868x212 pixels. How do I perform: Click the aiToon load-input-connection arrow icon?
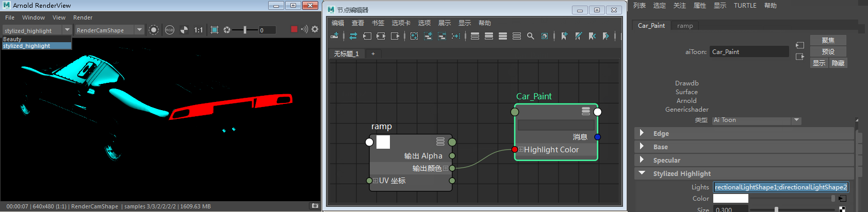800,45
